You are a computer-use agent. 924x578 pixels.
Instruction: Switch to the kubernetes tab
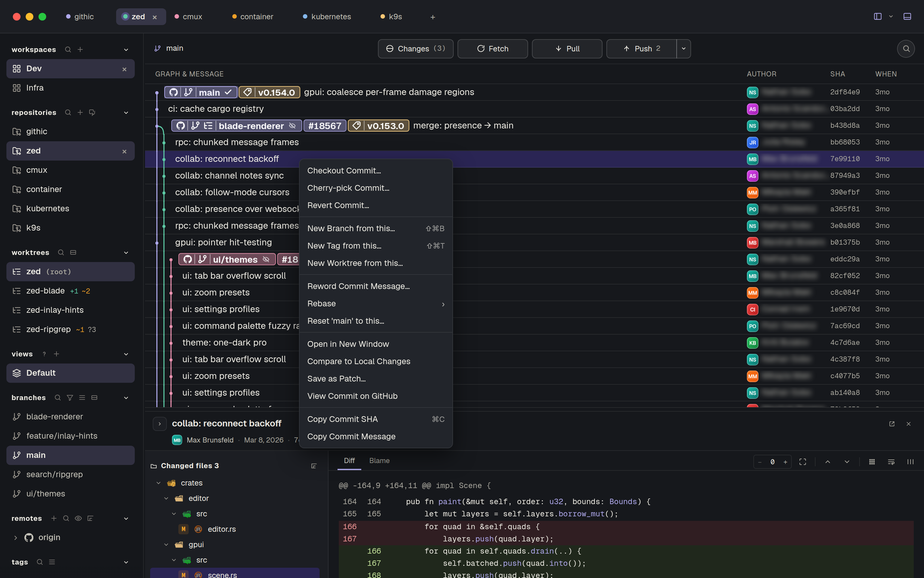tap(327, 17)
